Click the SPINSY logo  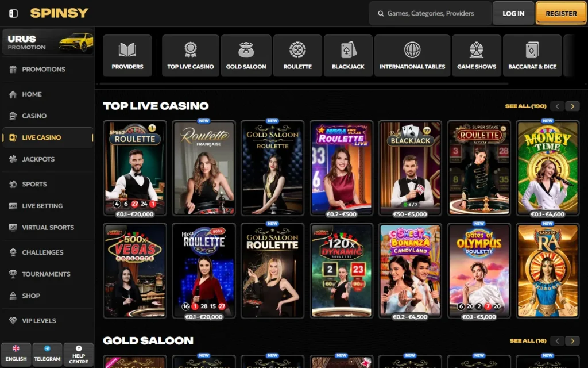coord(59,13)
